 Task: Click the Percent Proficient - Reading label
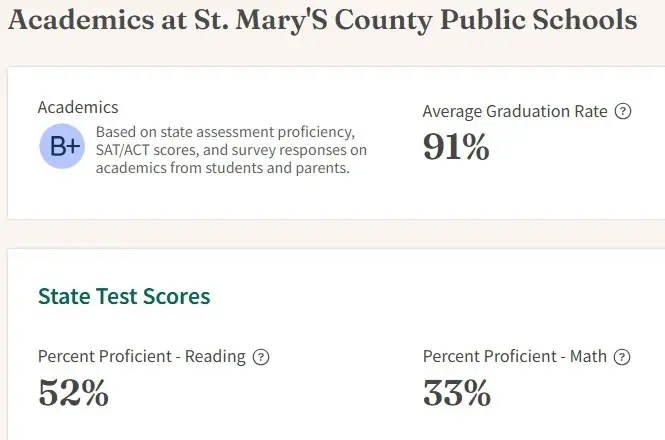[x=142, y=356]
